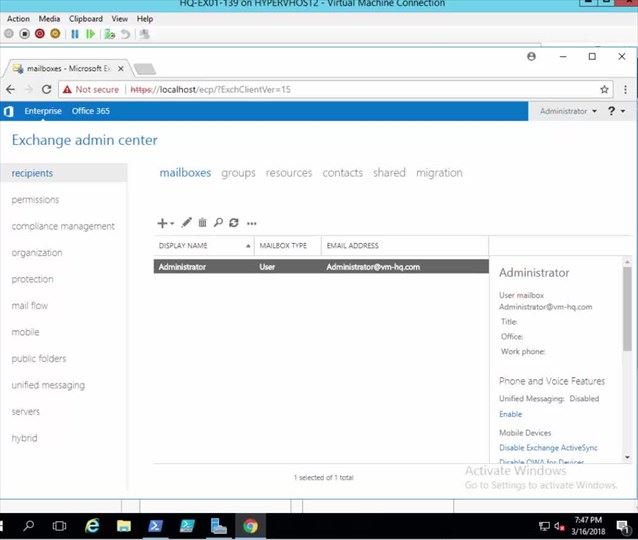Open the more options ellipsis in mailbox toolbar
This screenshot has height=540, width=638.
point(252,223)
